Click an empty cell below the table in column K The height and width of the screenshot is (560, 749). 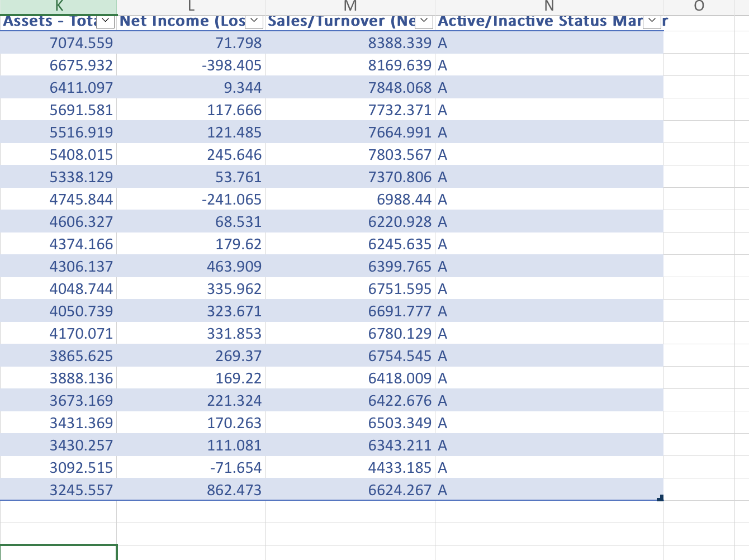[59, 510]
